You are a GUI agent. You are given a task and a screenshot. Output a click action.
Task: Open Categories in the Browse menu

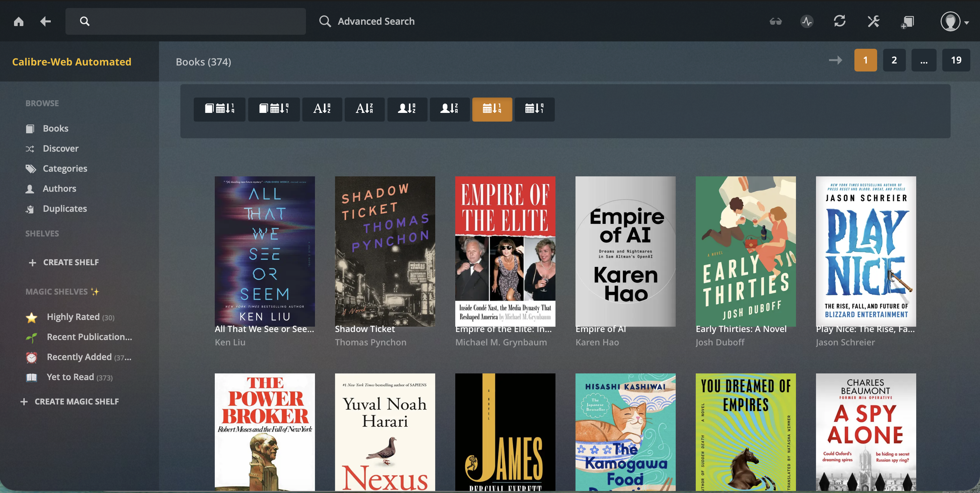(x=65, y=169)
